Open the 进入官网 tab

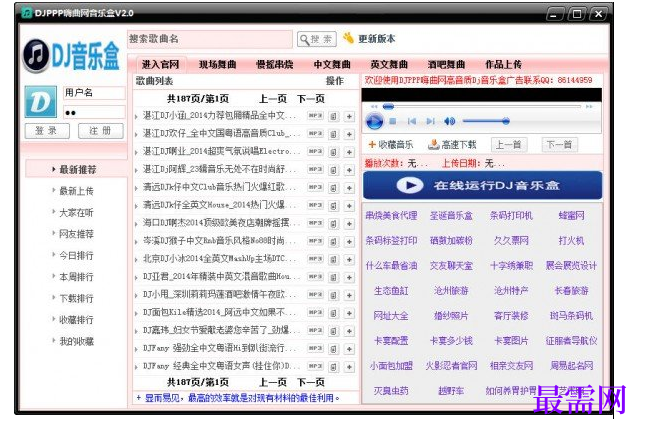click(160, 65)
